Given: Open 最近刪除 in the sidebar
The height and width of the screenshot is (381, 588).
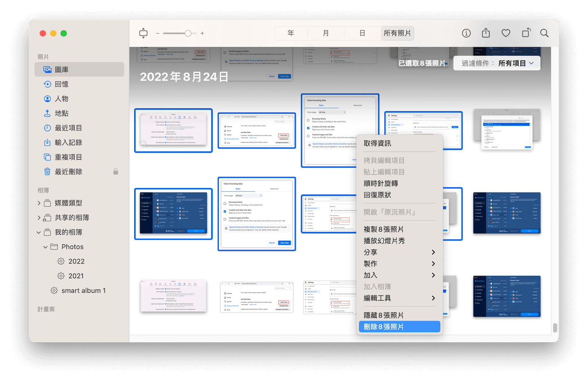Looking at the screenshot, I should (79, 172).
